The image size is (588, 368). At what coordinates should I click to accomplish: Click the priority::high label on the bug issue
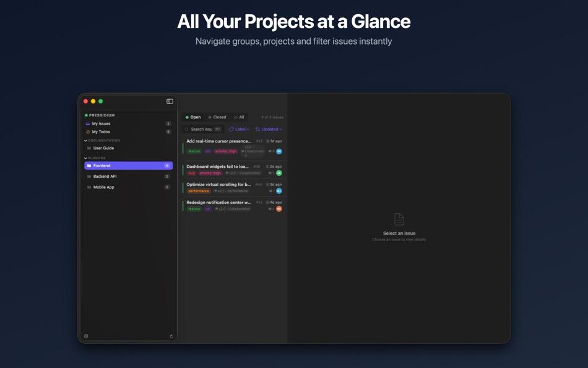[210, 173]
